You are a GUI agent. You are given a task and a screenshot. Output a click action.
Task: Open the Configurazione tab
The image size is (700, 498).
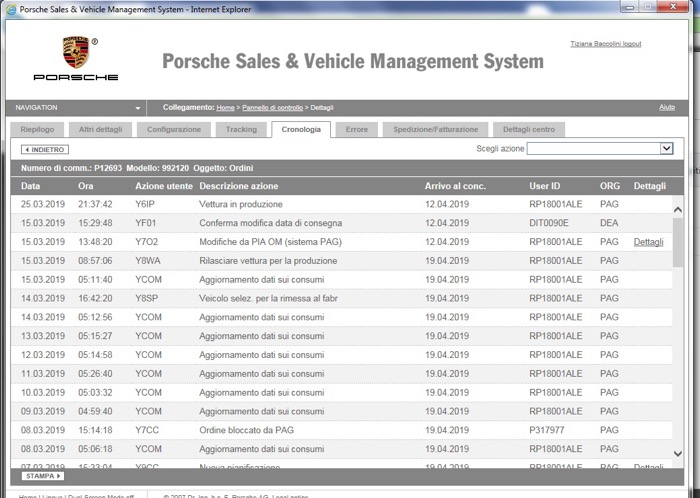click(174, 129)
